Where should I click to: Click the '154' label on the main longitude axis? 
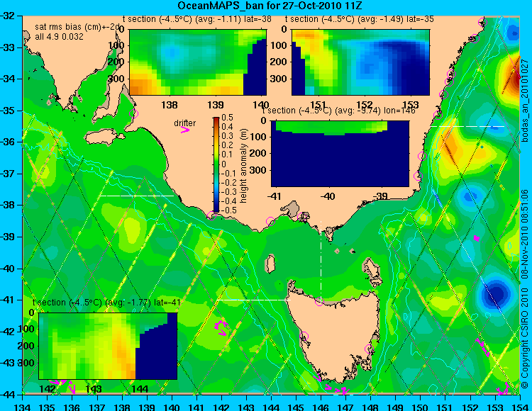(519, 407)
